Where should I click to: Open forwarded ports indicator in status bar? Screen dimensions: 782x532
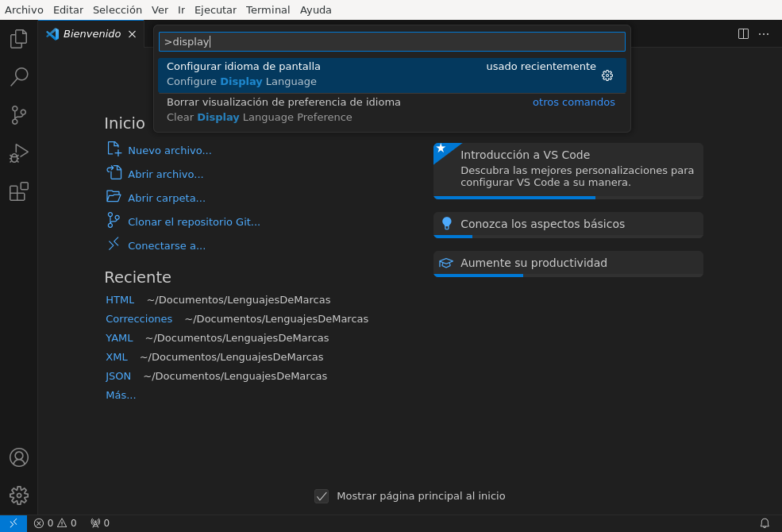100,523
